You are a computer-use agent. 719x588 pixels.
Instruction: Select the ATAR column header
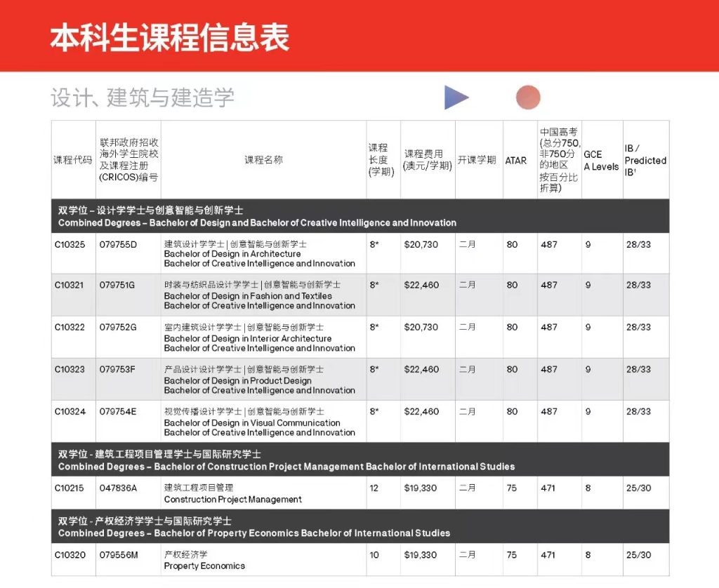(516, 161)
